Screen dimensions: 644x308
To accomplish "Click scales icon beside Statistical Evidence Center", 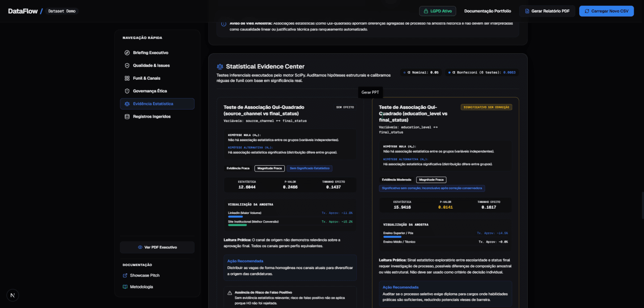I will click(220, 66).
